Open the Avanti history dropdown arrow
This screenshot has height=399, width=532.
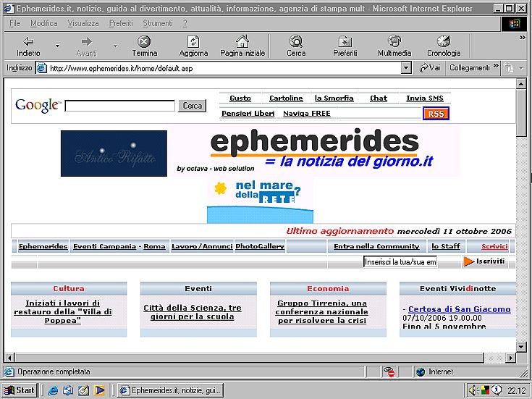115,46
